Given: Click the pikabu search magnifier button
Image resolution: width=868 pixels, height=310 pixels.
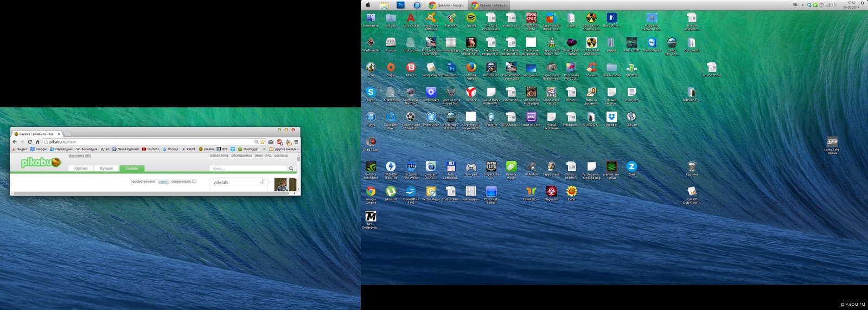Looking at the screenshot, I should click(x=291, y=169).
